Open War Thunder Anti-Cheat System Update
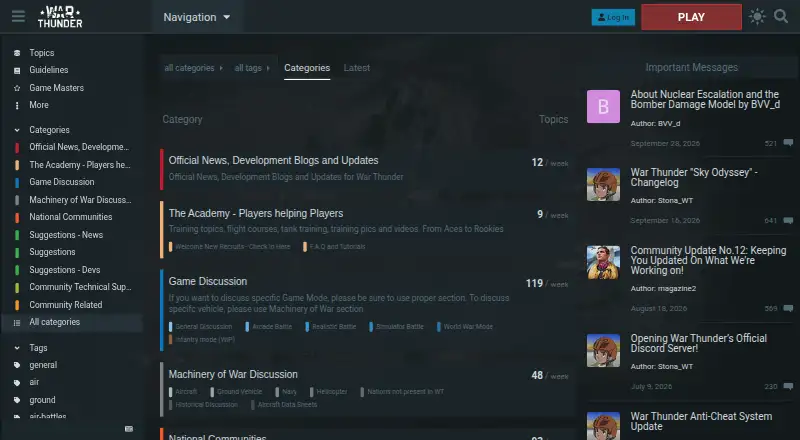800x440 pixels. tap(701, 421)
